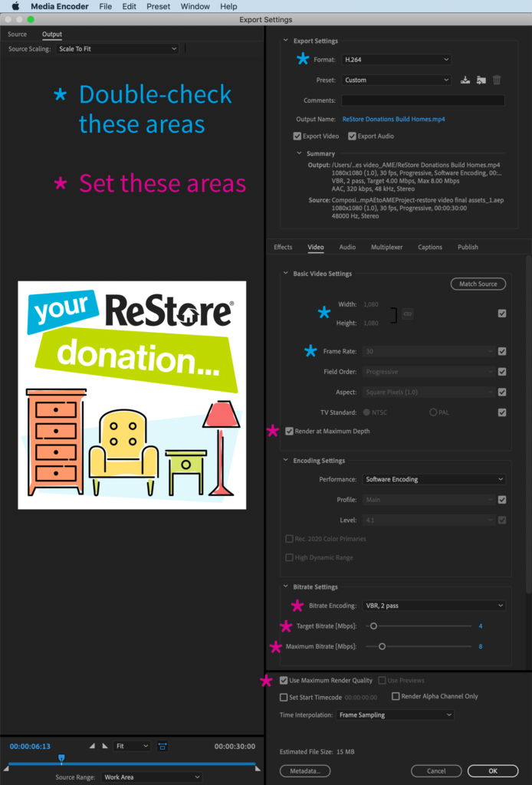Open the Source Scaling dropdown

pyautogui.click(x=117, y=49)
